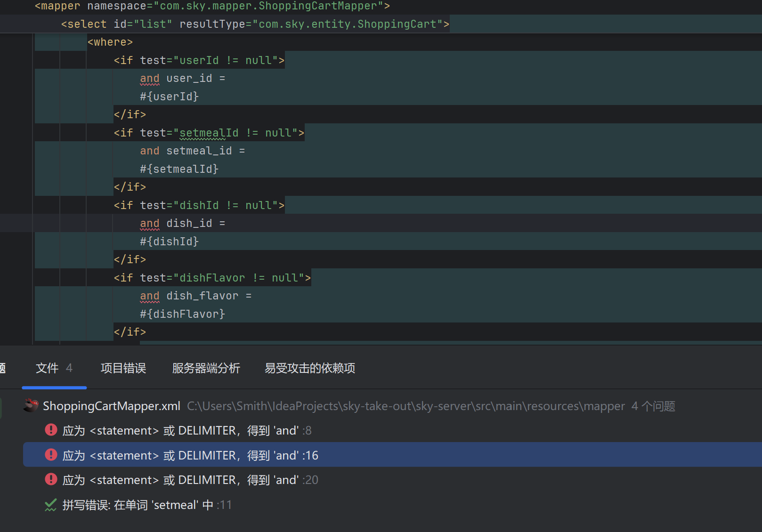Click the #{userId} parameter

click(x=170, y=97)
